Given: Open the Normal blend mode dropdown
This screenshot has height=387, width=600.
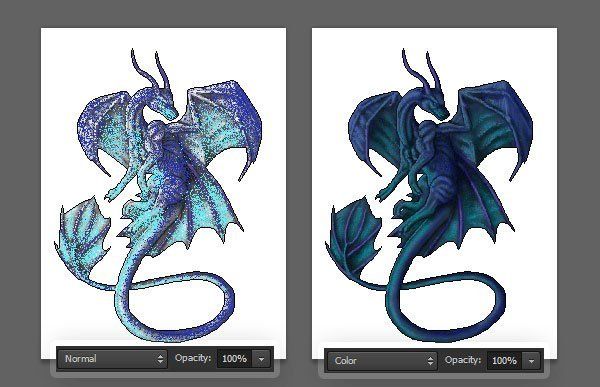Looking at the screenshot, I should pos(112,359).
